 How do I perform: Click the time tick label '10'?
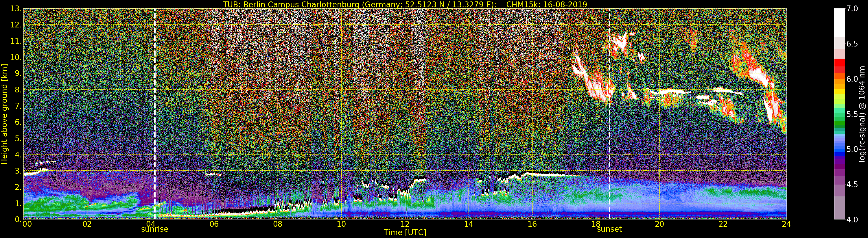(341, 224)
